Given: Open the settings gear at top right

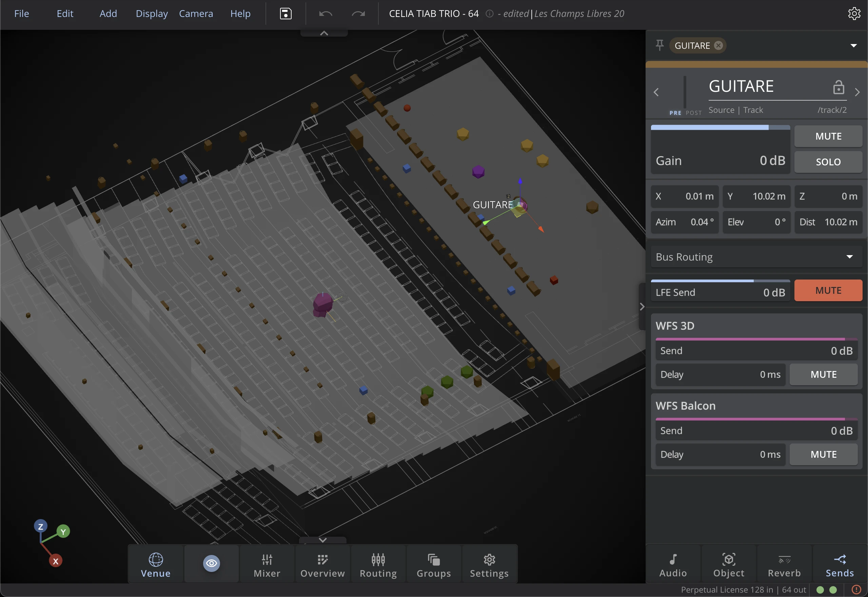Looking at the screenshot, I should pos(854,14).
